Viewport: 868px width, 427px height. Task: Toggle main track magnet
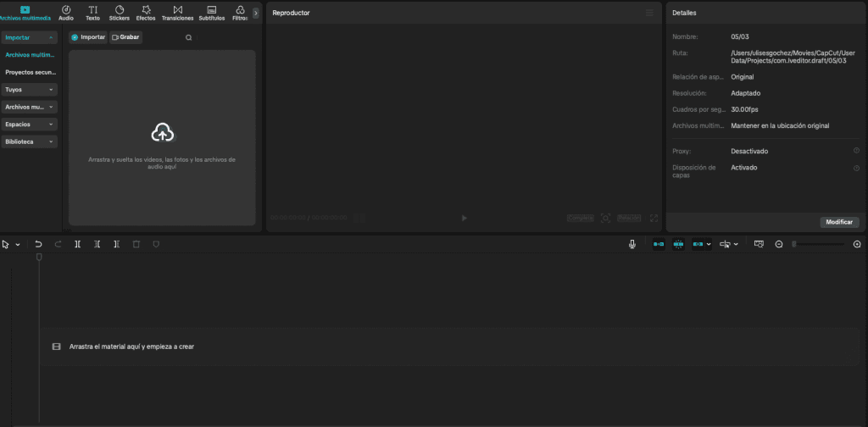659,244
